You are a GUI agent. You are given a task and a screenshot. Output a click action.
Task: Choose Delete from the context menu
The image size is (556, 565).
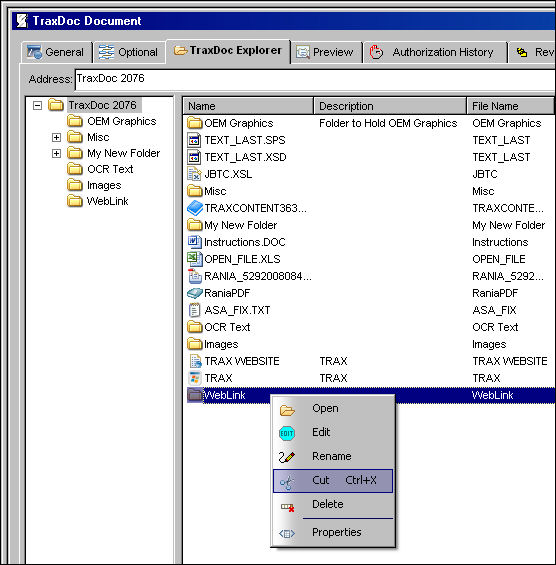pos(328,504)
